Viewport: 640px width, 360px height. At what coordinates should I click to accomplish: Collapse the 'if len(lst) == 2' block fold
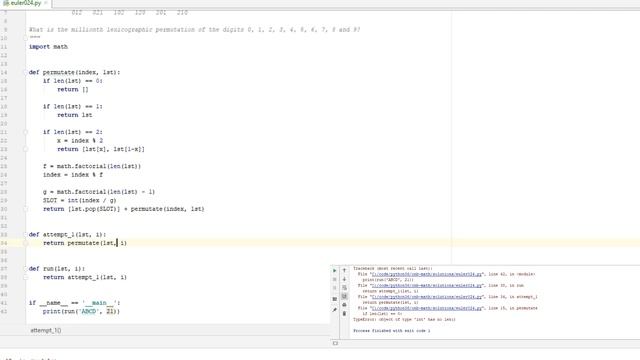tap(25, 132)
